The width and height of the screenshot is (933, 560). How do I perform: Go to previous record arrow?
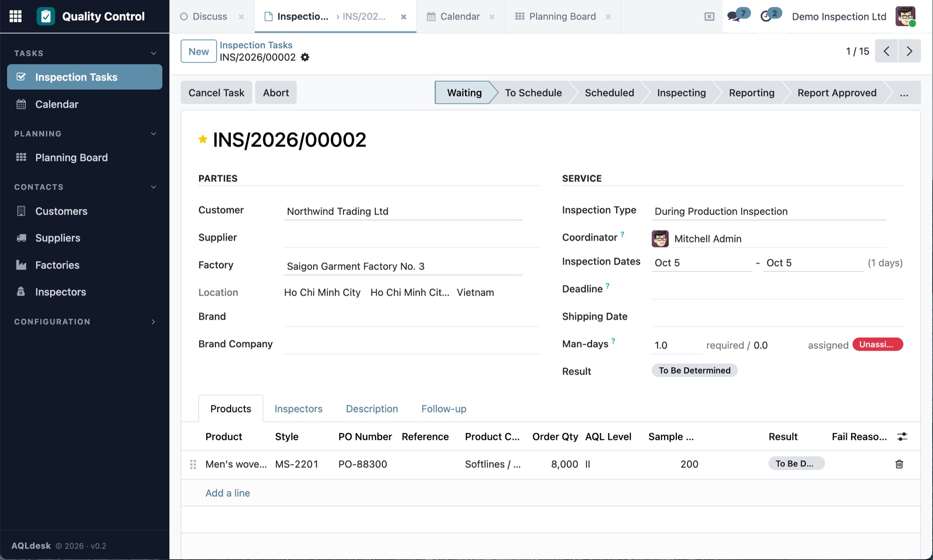886,51
